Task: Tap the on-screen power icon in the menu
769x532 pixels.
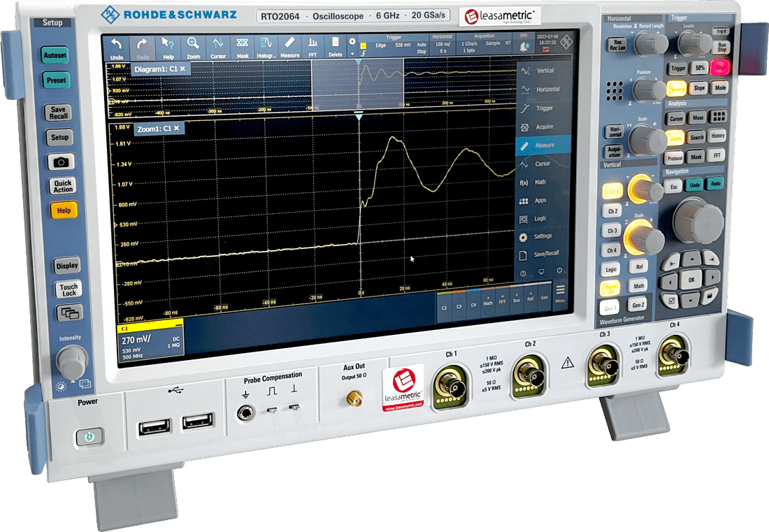Action: (559, 271)
